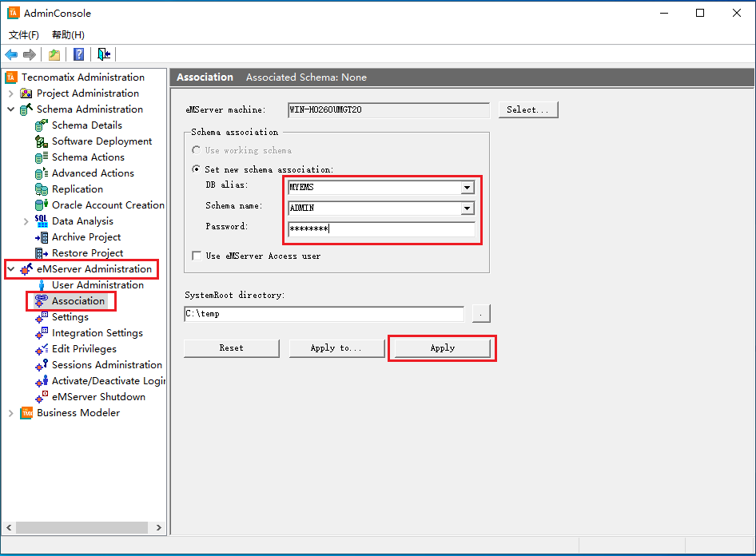The image size is (756, 556).
Task: Open the 帮助(H) menu
Action: [x=68, y=35]
